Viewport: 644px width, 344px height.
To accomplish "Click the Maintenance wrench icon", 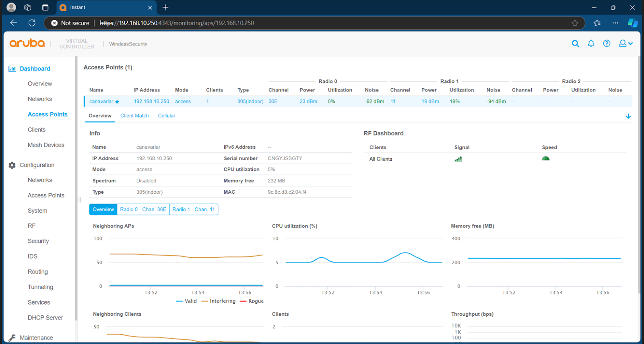I will tap(12, 338).
